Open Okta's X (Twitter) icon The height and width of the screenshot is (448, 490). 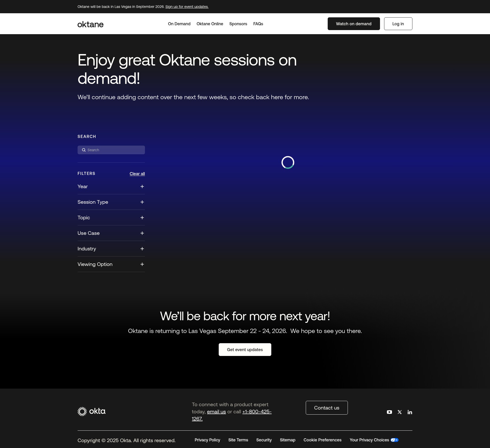click(x=400, y=412)
